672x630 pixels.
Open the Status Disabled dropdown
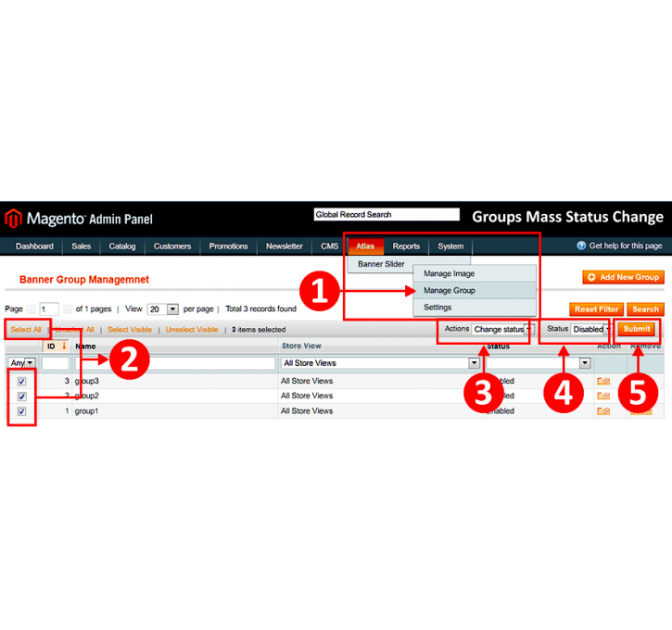pyautogui.click(x=591, y=329)
